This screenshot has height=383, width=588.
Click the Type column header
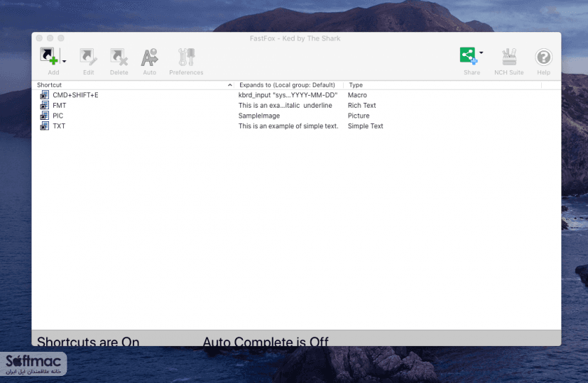pos(356,85)
